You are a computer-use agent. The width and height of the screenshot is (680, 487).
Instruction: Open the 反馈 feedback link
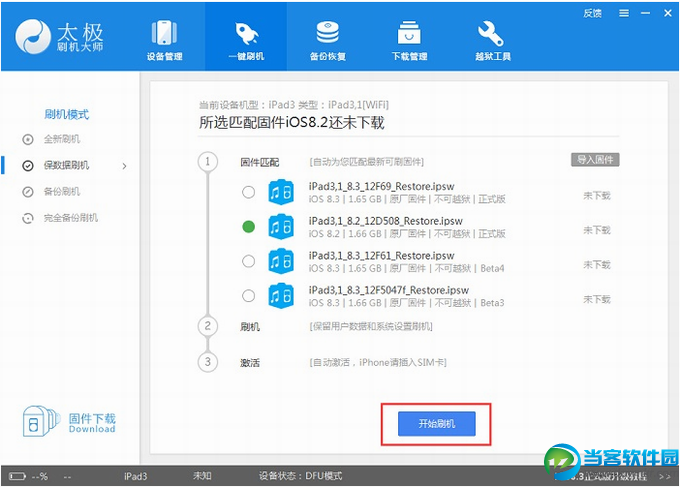[x=592, y=13]
